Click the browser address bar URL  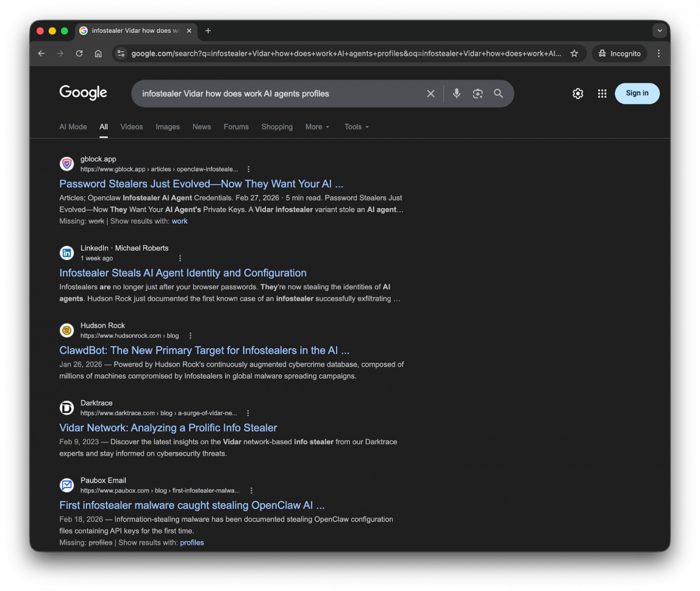tap(346, 53)
